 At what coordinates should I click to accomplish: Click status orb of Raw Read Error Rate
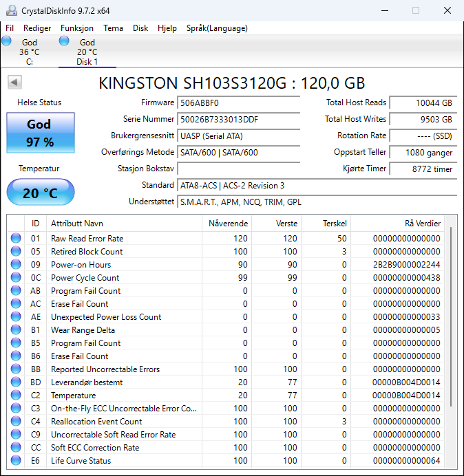pyautogui.click(x=16, y=238)
